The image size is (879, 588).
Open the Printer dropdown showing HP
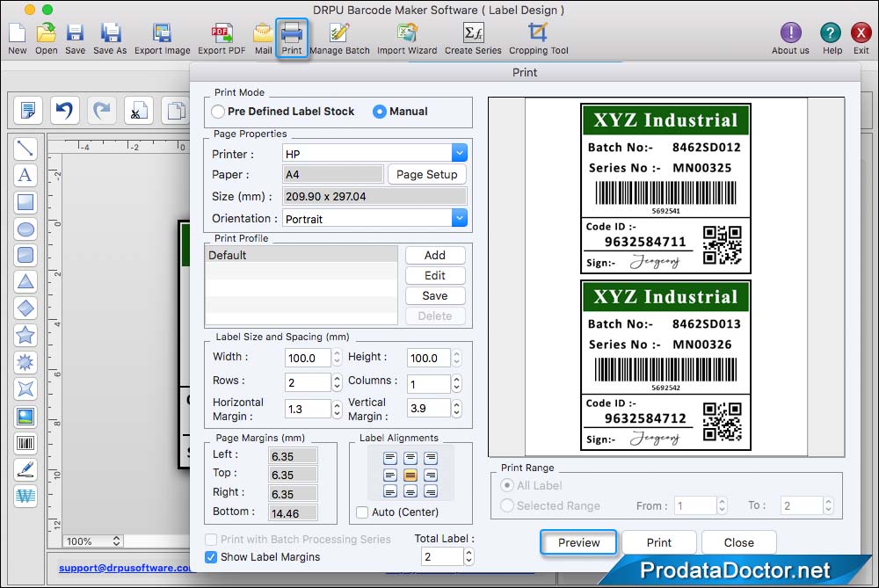click(x=459, y=153)
